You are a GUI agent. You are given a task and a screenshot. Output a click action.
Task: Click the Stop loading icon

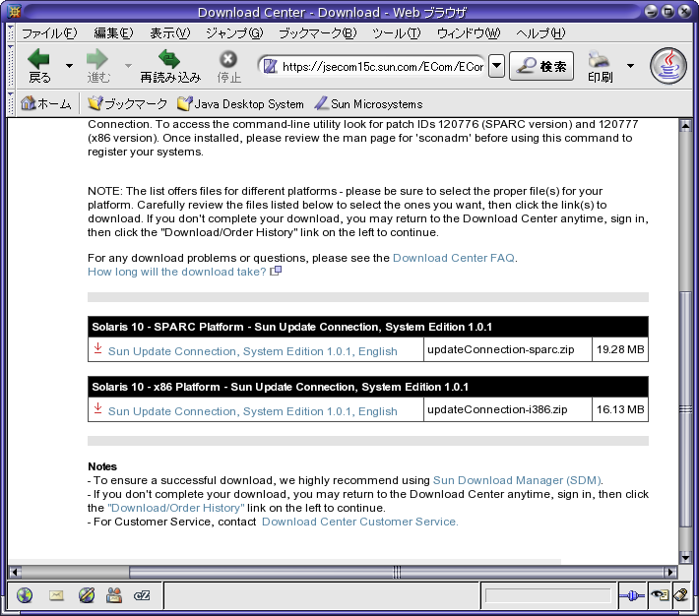(x=228, y=59)
